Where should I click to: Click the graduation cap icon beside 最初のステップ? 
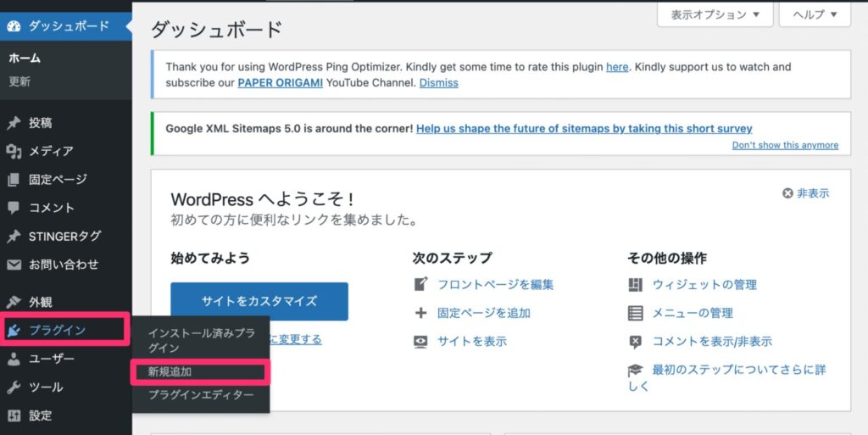point(636,370)
